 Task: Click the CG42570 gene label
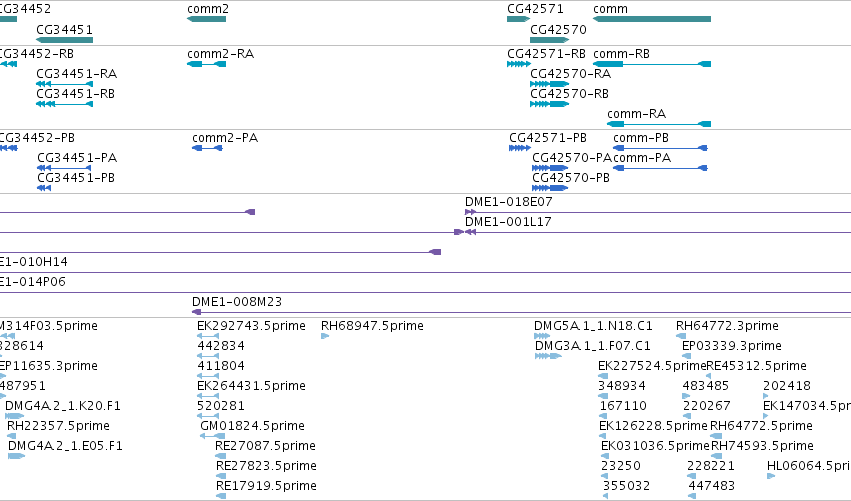tap(558, 30)
